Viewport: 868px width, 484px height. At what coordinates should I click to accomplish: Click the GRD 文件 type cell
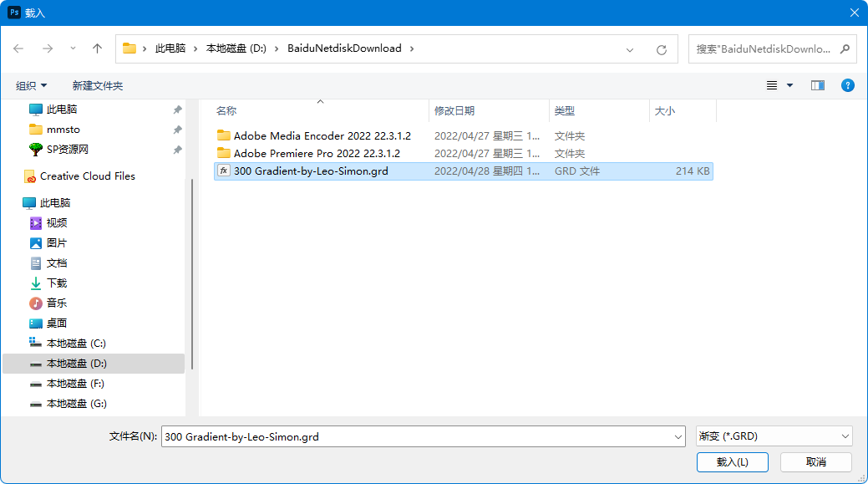[576, 171]
